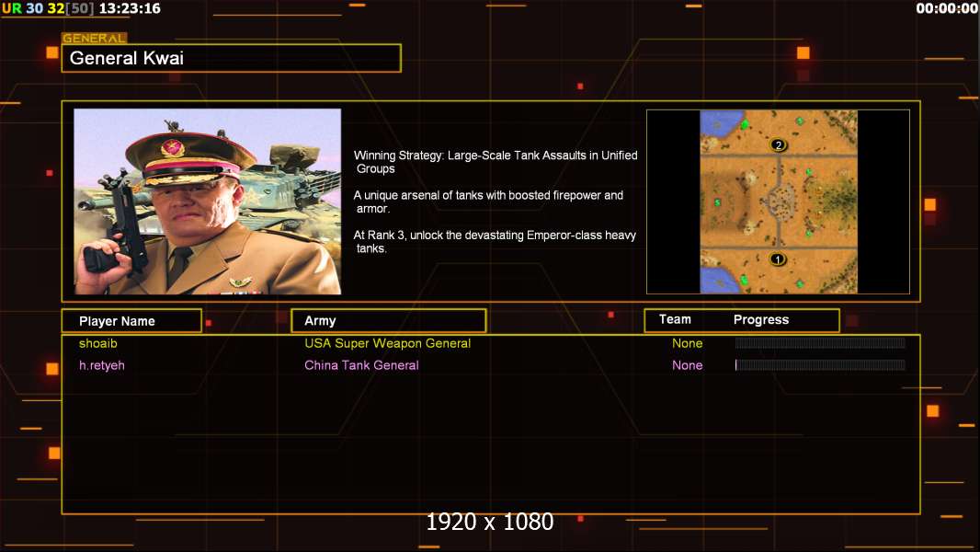Click start position marker 1 on minimap

(x=778, y=259)
